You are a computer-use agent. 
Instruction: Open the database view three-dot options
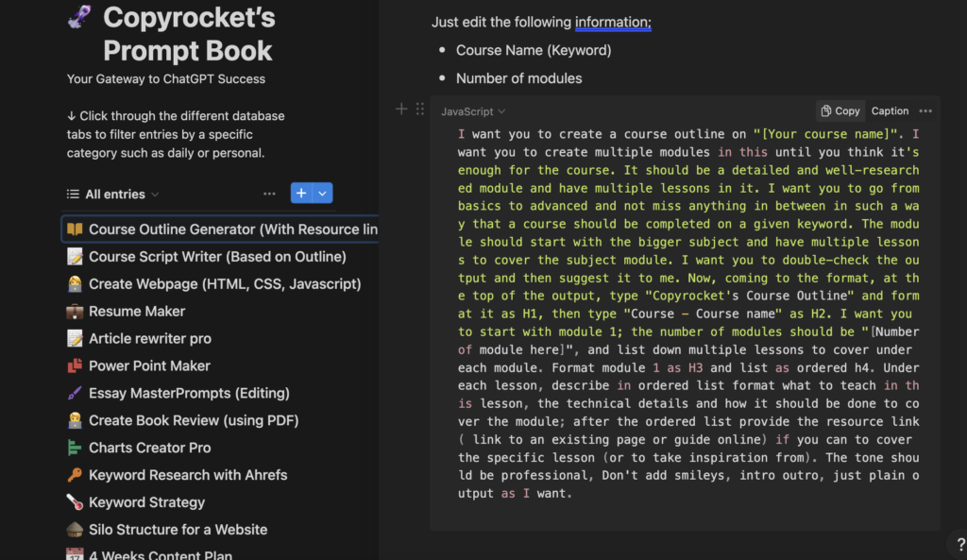pyautogui.click(x=269, y=194)
